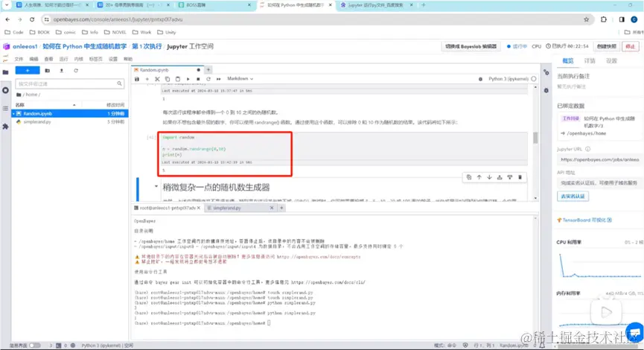Open the extension manager puzzle icon
Screen dimensions: 644x350
click(x=5, y=127)
